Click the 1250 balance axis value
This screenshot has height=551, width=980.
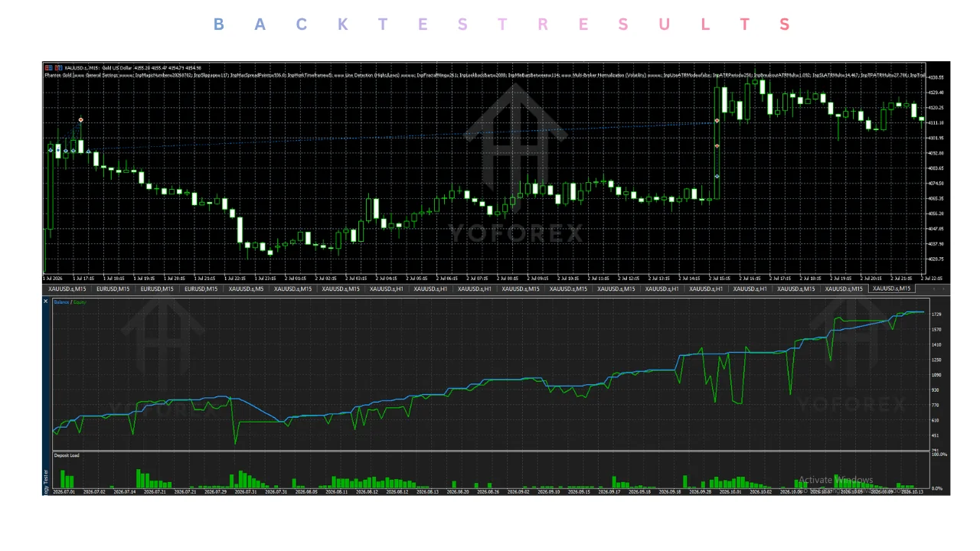[937, 360]
